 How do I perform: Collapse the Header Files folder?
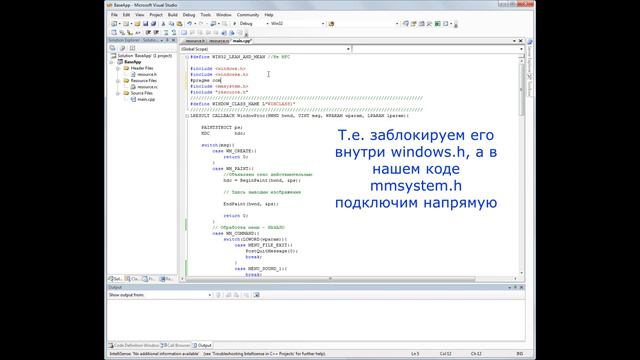point(118,68)
